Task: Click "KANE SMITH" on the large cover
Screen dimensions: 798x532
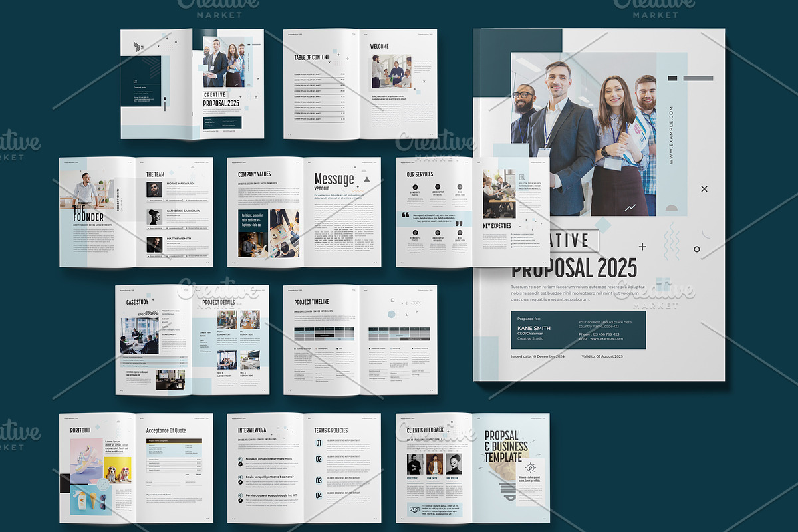Action: point(534,328)
